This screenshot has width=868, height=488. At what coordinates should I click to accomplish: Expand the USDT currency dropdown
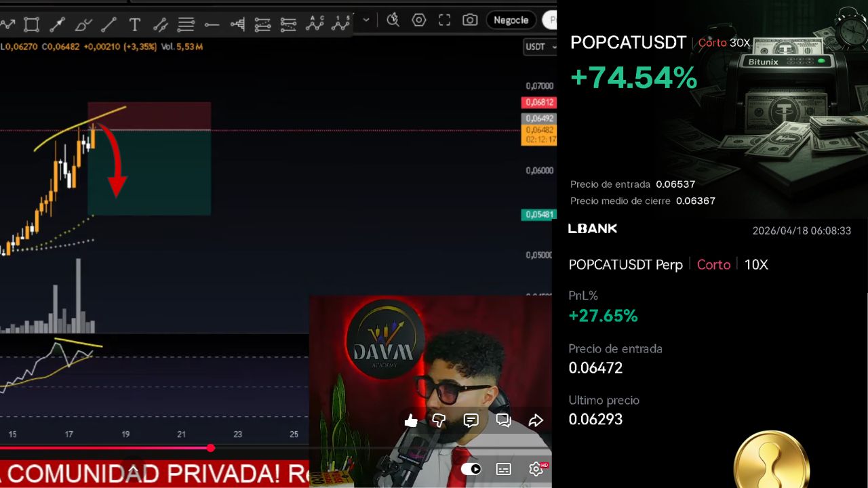(x=540, y=47)
